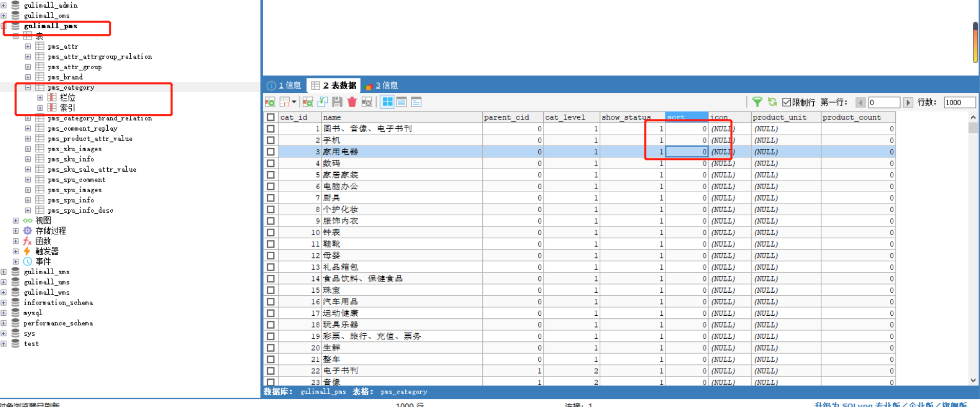Click the row count field showing 1000
This screenshot has width=980, height=407.
coord(959,102)
